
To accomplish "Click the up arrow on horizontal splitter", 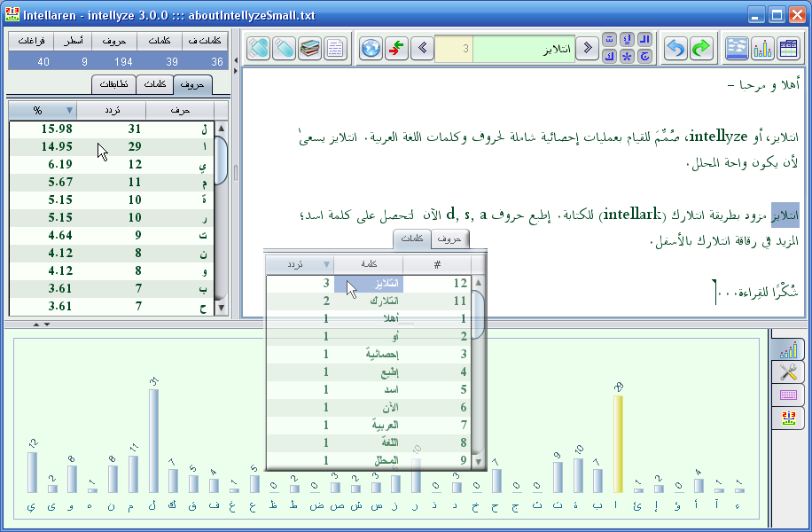I will coord(36,325).
